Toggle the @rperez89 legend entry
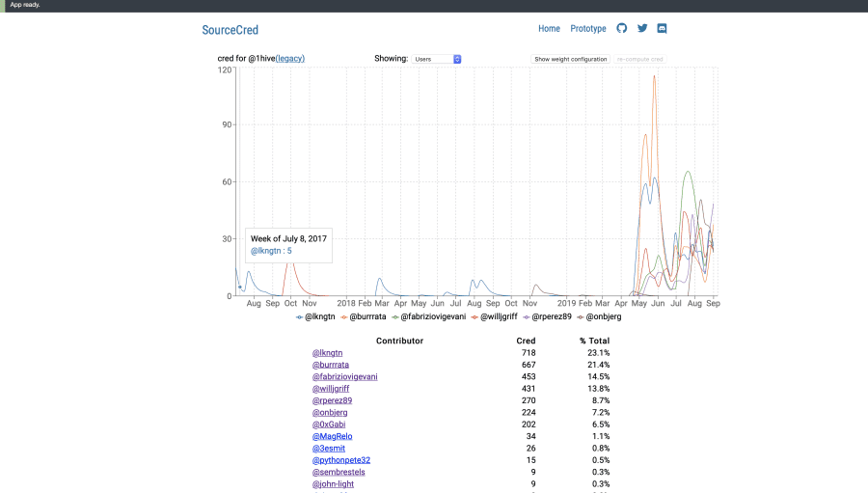Screen dimensions: 868x493 tap(547, 316)
